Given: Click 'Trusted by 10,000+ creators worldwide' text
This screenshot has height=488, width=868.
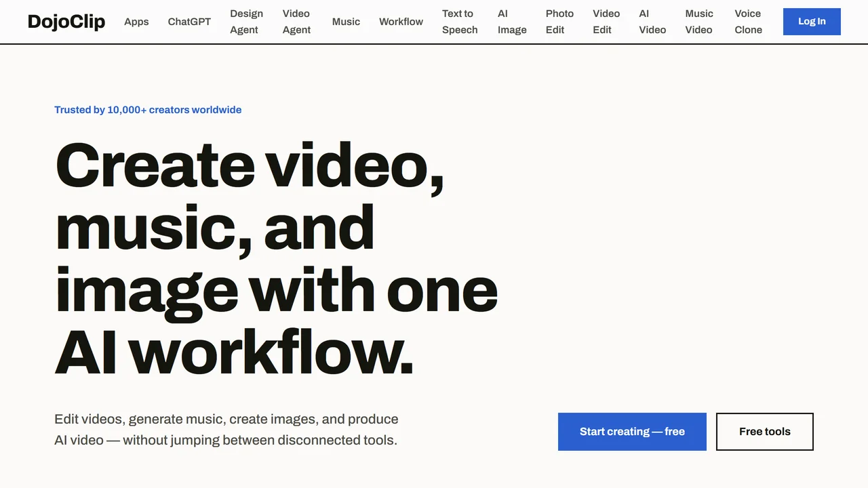Looking at the screenshot, I should tap(148, 110).
